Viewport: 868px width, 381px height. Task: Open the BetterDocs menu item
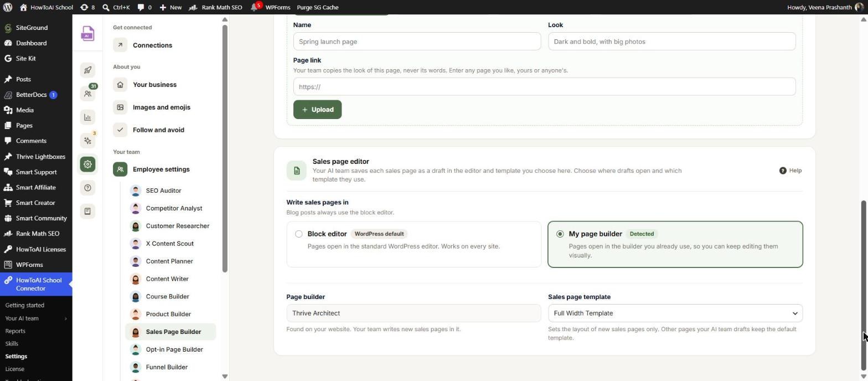(x=31, y=95)
